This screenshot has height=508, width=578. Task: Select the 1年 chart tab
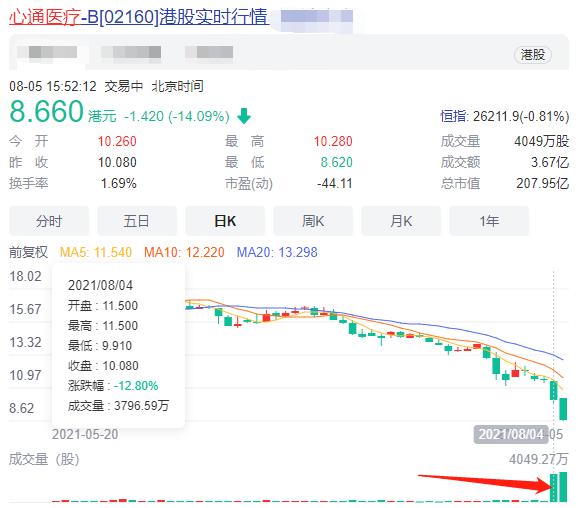(489, 221)
